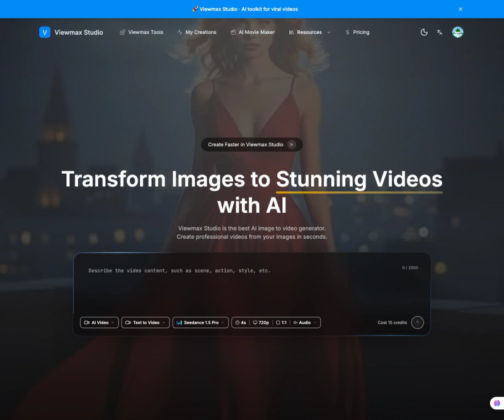This screenshot has width=504, height=420.
Task: Open the Pricing page
Action: pyautogui.click(x=357, y=32)
